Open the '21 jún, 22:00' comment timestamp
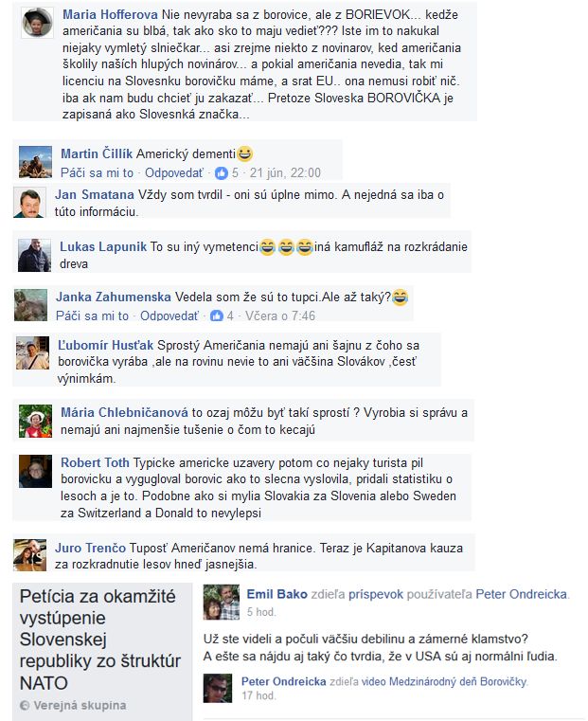This screenshot has height=721, width=588. pos(285,172)
